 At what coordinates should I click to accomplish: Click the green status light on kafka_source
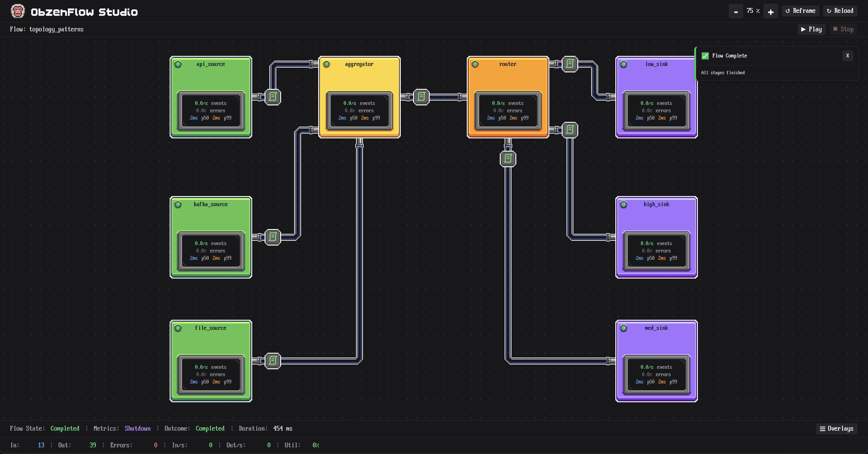coord(178,204)
